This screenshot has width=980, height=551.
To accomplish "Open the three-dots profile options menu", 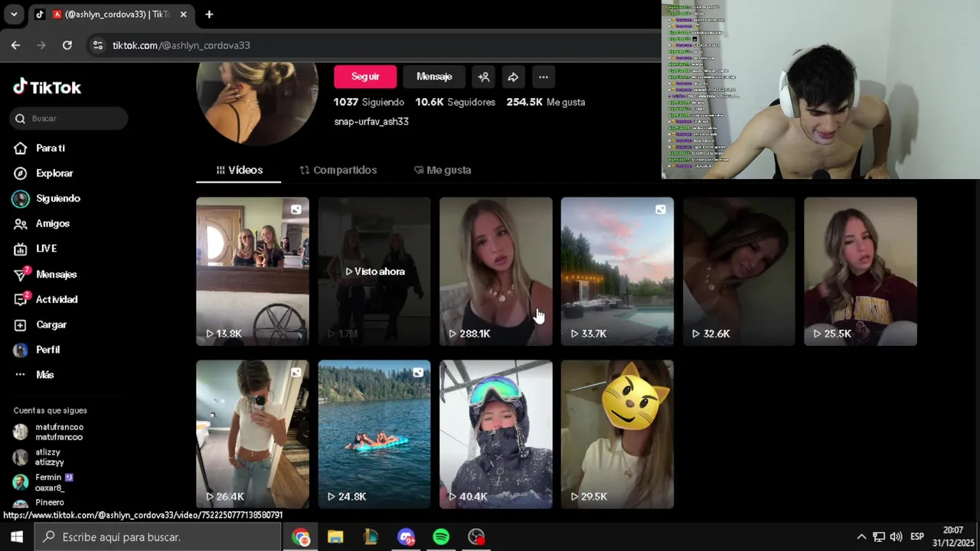I will pyautogui.click(x=543, y=77).
